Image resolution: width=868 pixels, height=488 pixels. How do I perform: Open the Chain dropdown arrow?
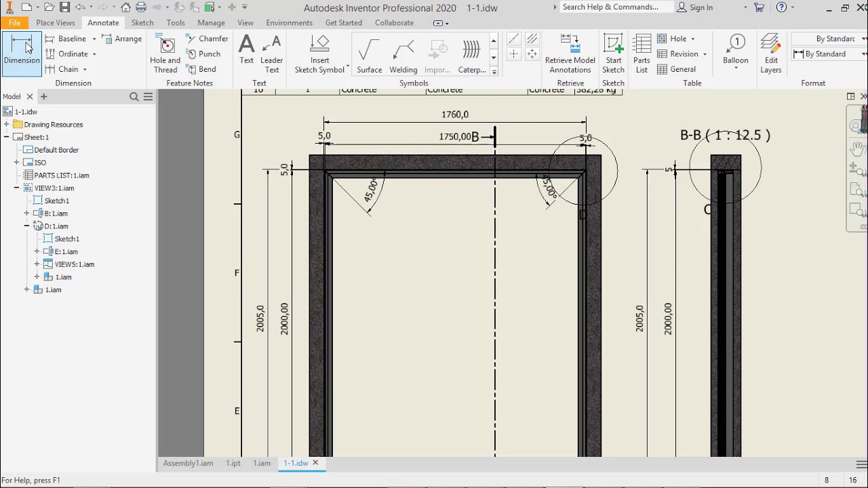[85, 69]
